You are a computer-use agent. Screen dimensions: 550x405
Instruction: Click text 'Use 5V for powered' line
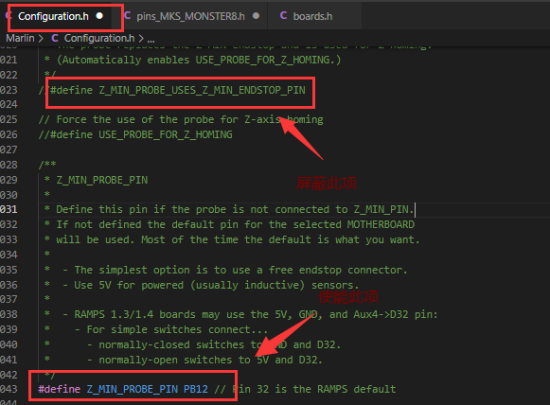coord(217,285)
